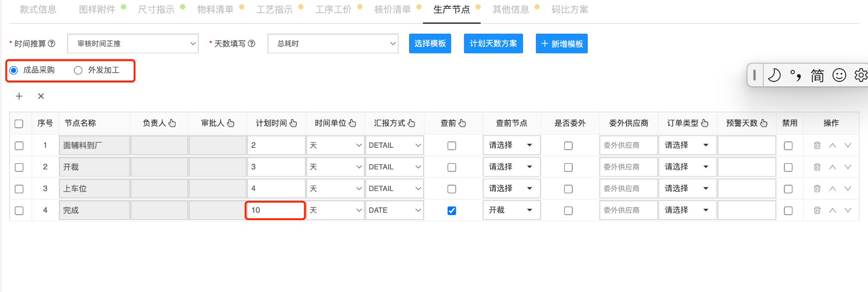Tick the select-all checkbox in table header
Image resolution: width=868 pixels, height=292 pixels.
tap(19, 124)
